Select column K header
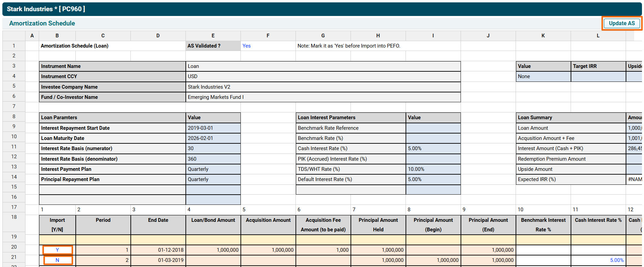 coord(543,36)
